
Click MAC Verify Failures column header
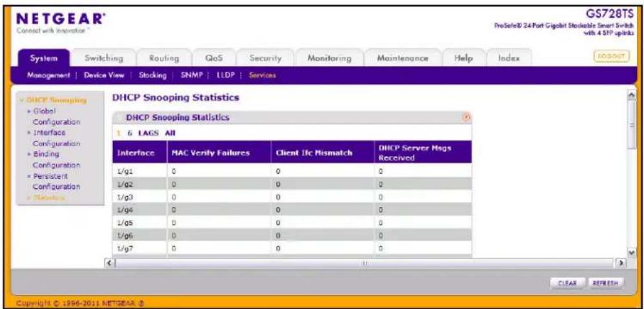[219, 152]
